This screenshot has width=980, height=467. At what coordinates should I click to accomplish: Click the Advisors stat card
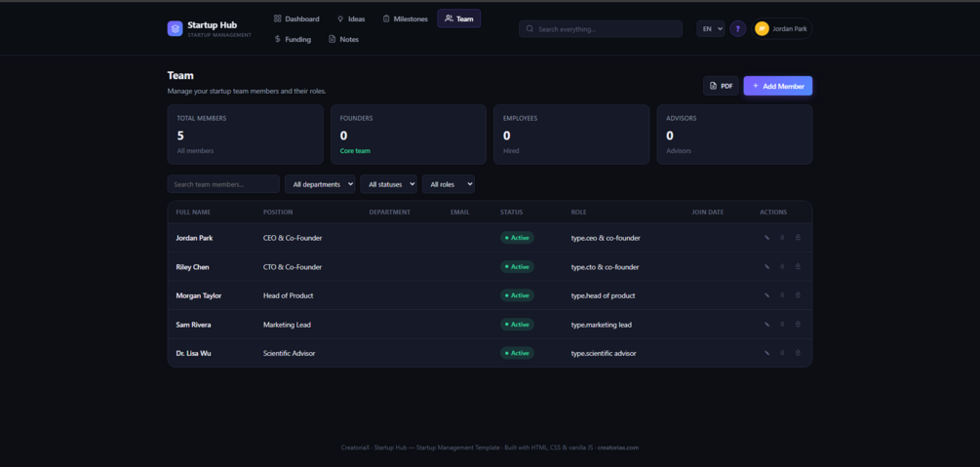pos(734,135)
